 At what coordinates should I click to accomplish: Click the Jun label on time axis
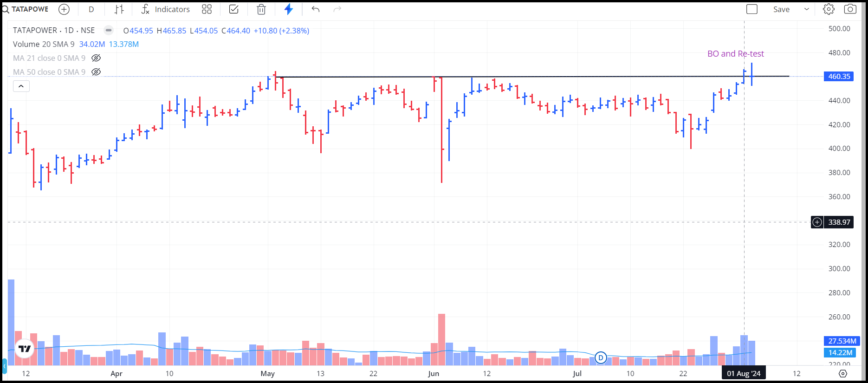click(434, 373)
